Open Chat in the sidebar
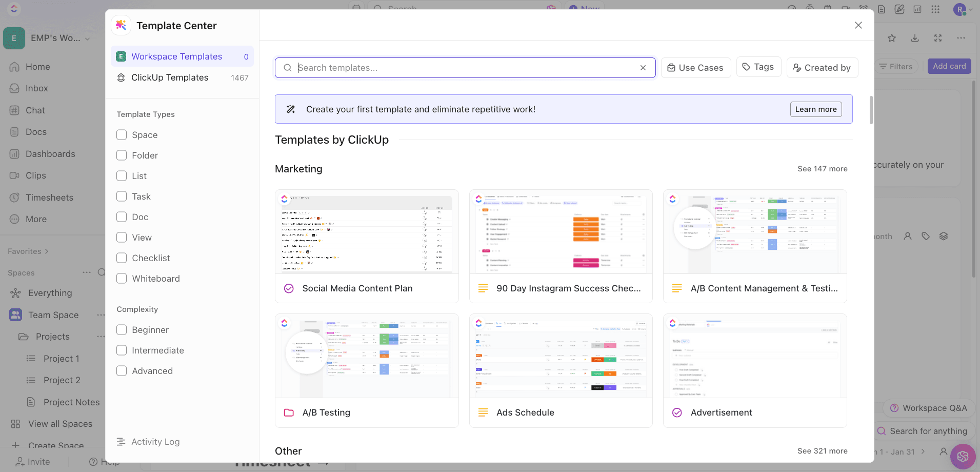The image size is (980, 472). point(28,110)
